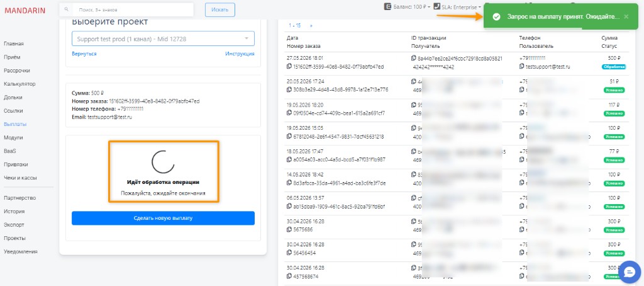This screenshot has width=644, height=286.
Task: Go to Рассрочки section
Action: (17, 71)
